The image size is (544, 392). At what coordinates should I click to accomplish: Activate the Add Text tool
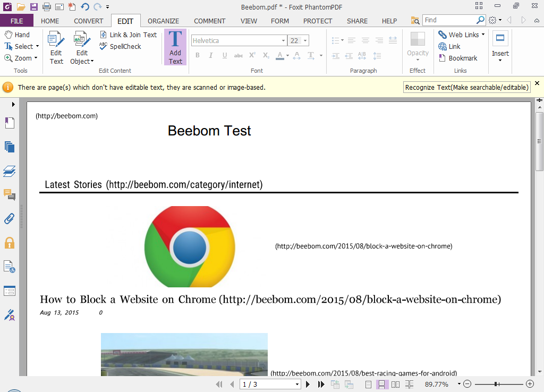(175, 47)
